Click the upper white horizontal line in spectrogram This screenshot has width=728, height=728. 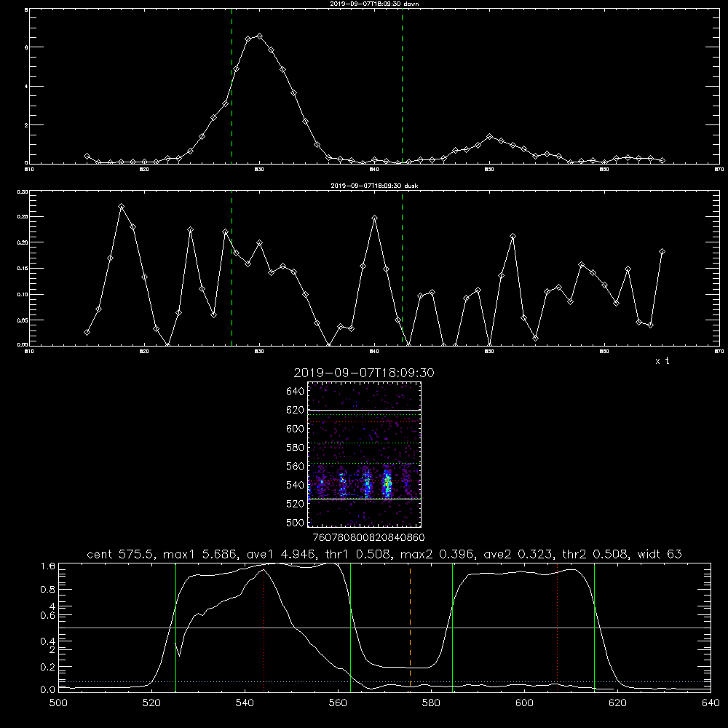365,410
